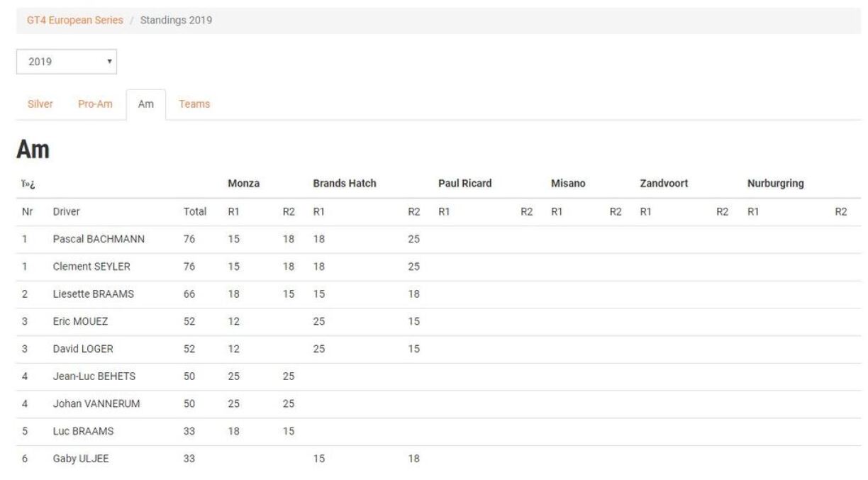The image size is (868, 480).
Task: Open the 2019 season dropdown
Action: (x=66, y=62)
